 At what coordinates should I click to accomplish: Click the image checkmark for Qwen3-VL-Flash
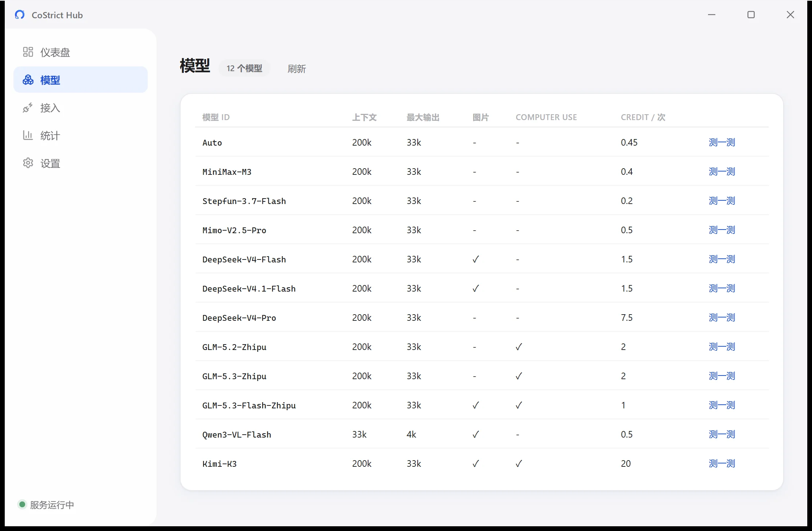pyautogui.click(x=476, y=434)
